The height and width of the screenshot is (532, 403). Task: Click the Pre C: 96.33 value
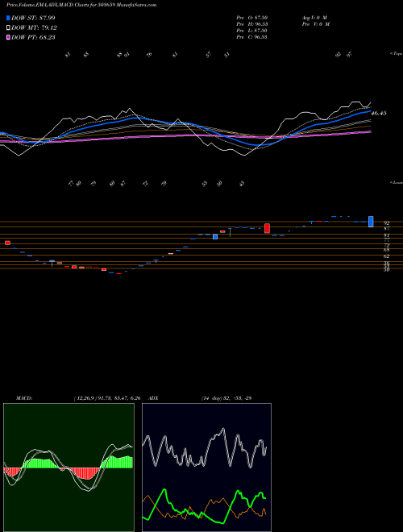(x=251, y=37)
